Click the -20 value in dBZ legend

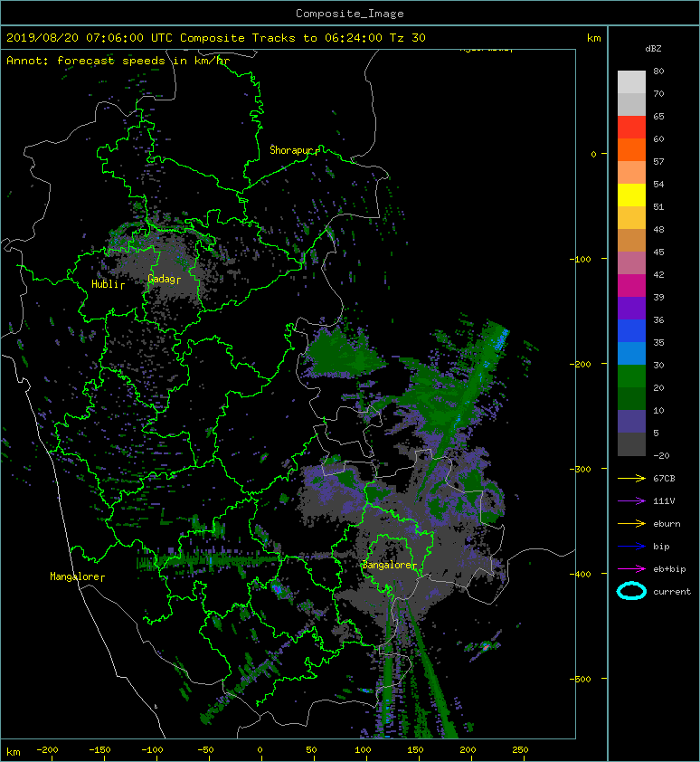(661, 456)
